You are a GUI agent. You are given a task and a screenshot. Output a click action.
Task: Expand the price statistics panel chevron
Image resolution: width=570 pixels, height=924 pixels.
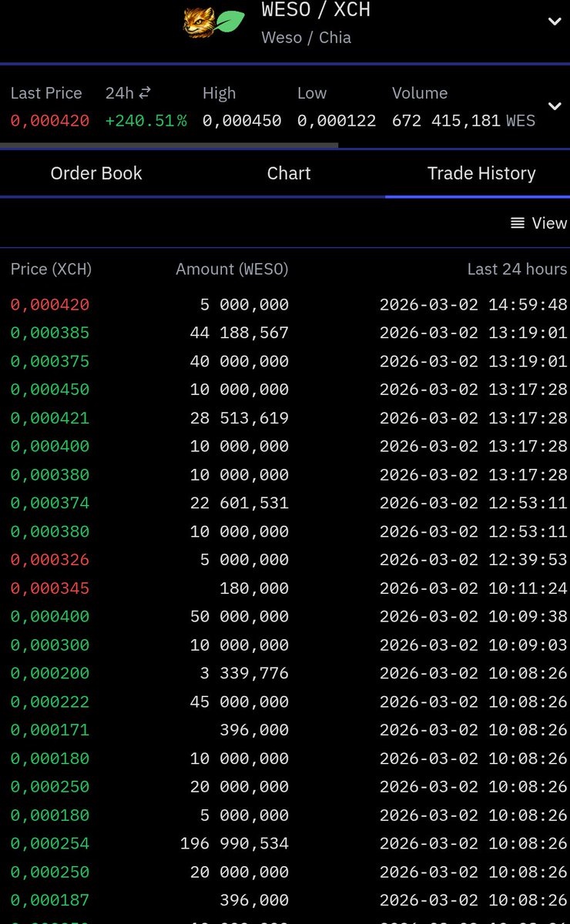tap(555, 105)
